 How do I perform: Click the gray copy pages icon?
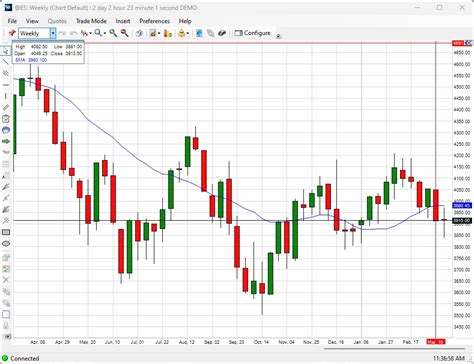(210, 33)
